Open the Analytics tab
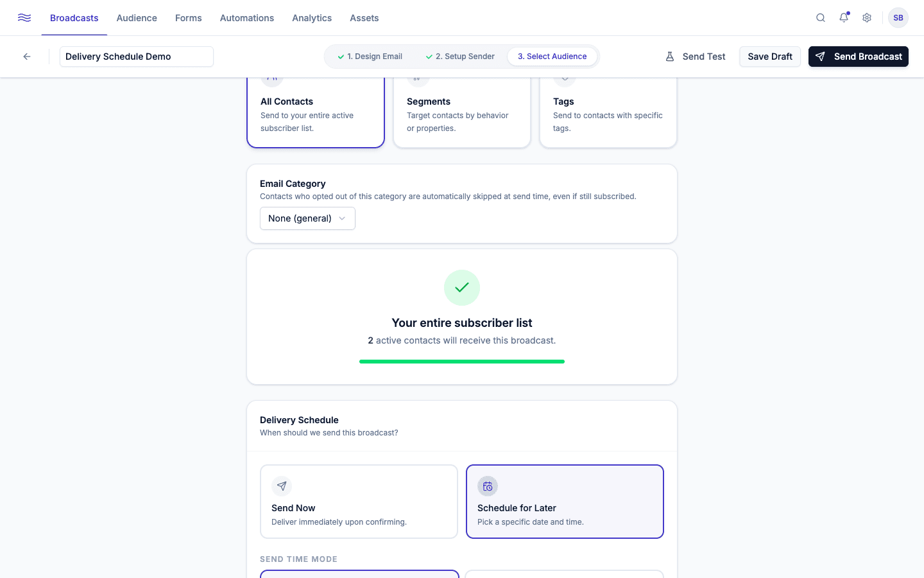Screen dimensions: 924x578 click(x=312, y=18)
